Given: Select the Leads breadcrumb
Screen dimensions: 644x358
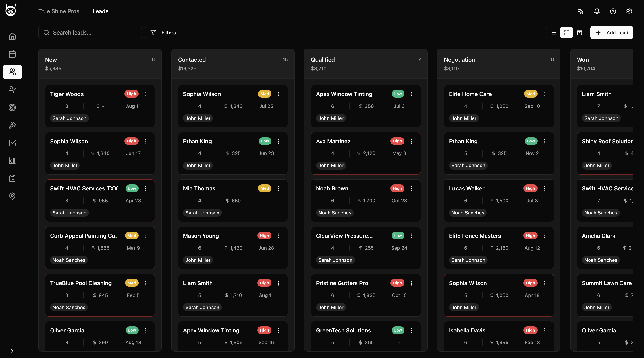Looking at the screenshot, I should click(x=101, y=11).
